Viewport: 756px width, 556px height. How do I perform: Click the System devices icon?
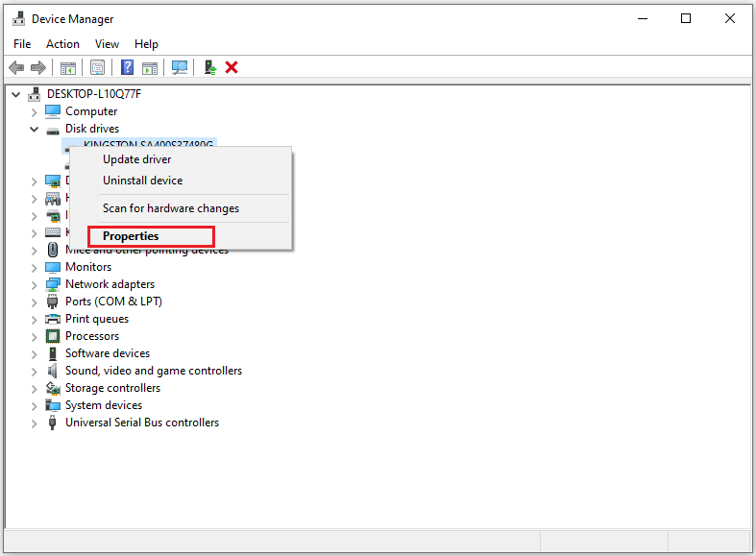tap(53, 405)
